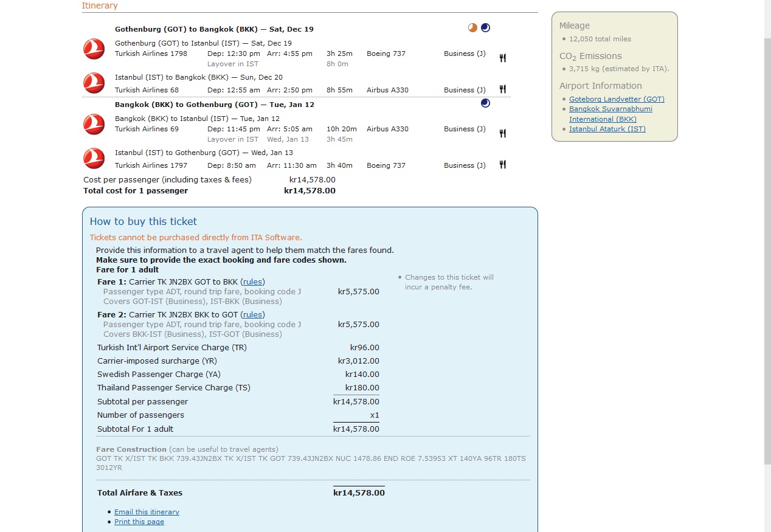Click meal icon for Gothenburg to Istanbul flight
The width and height of the screenshot is (771, 532).
[502, 58]
